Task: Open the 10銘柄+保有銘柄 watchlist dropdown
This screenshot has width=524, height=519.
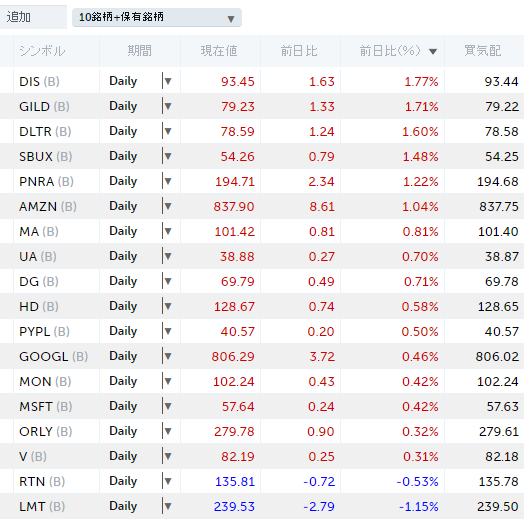Action: point(157,17)
